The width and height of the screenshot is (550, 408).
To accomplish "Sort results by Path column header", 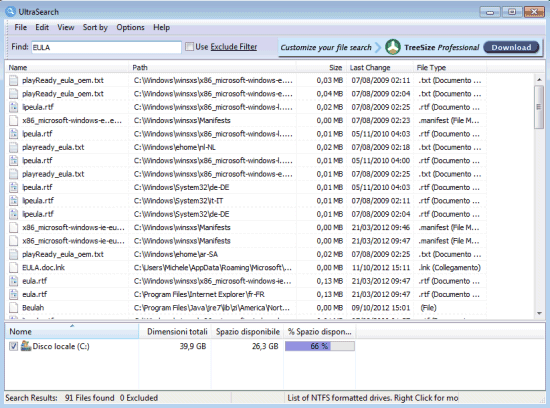I will point(212,67).
